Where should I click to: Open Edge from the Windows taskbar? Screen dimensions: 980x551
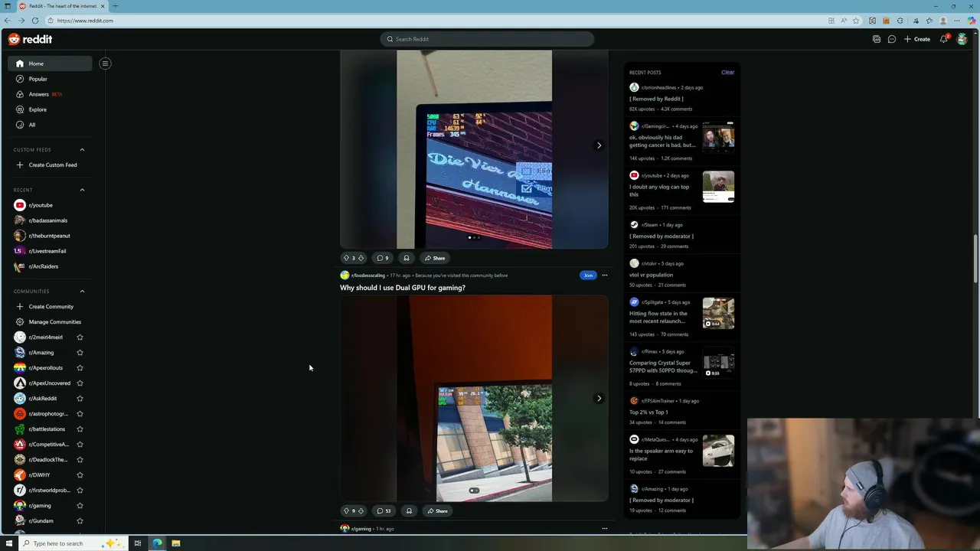coord(157,543)
